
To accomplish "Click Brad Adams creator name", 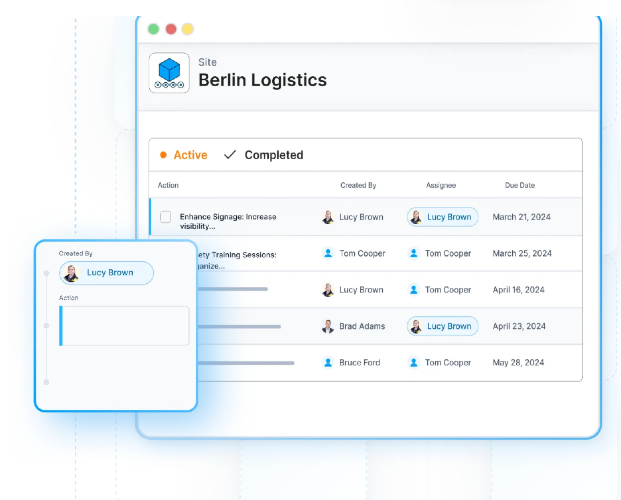I will 362,326.
